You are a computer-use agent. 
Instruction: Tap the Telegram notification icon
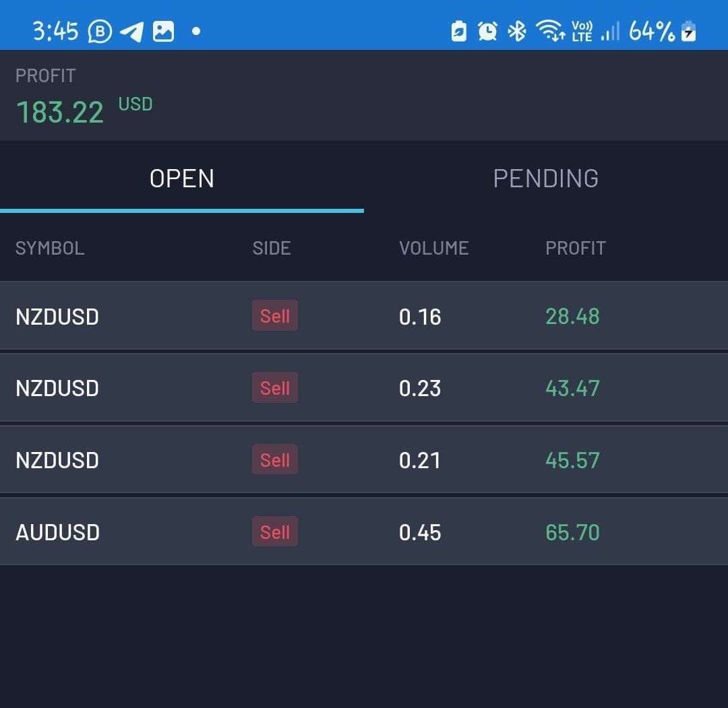[x=132, y=32]
